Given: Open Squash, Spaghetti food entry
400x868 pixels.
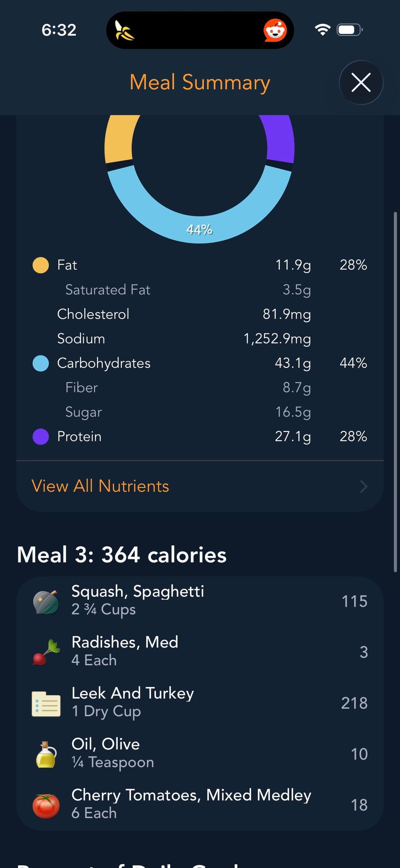Looking at the screenshot, I should (x=200, y=601).
